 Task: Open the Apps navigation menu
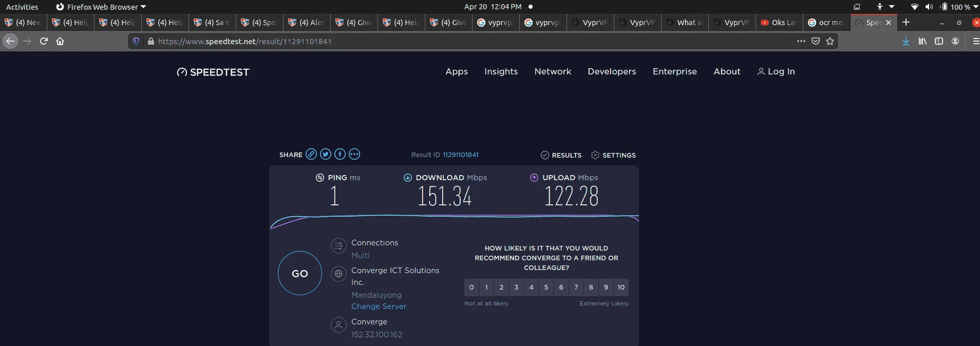457,71
